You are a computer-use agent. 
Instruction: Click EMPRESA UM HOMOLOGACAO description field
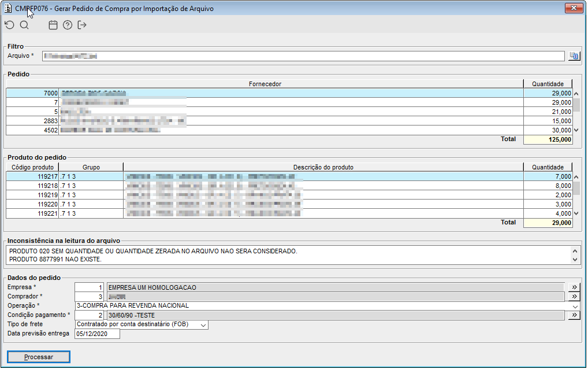336,287
